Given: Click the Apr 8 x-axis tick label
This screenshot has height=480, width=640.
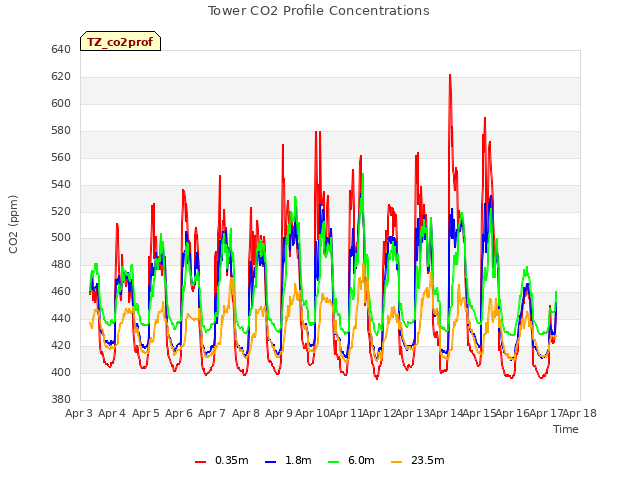Looking at the screenshot, I should point(246,414).
